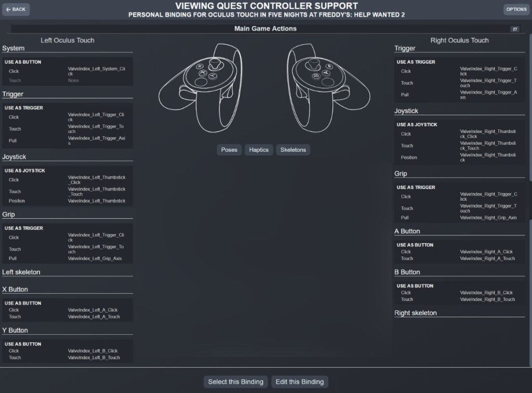Click the Left Oculus Touch column title
Screen dimensions: 532x393
pyautogui.click(x=68, y=41)
